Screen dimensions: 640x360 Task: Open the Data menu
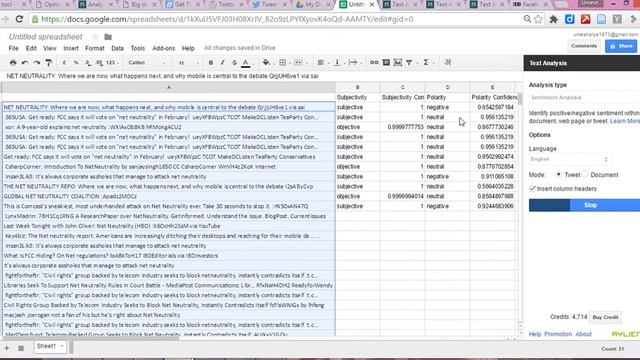[118, 48]
